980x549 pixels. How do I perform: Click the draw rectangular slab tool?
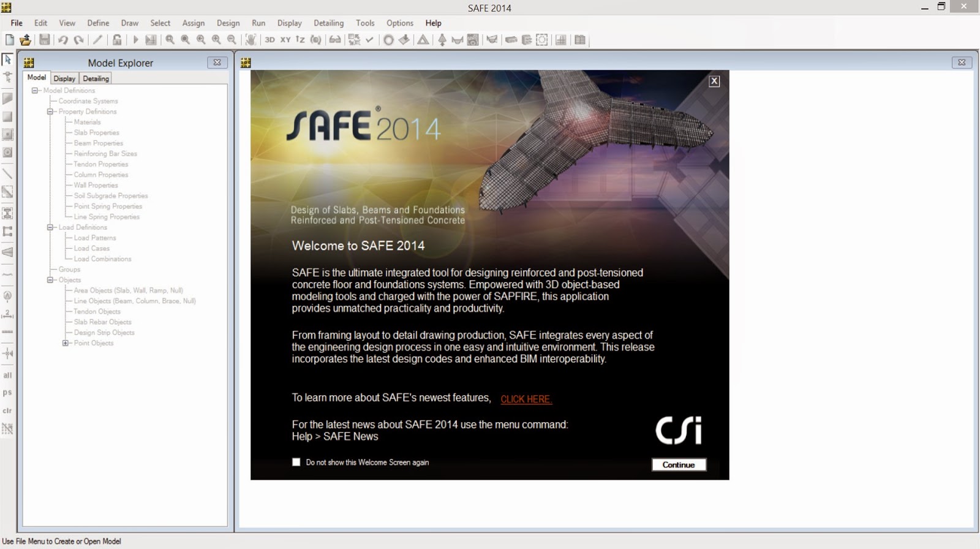pyautogui.click(x=7, y=116)
